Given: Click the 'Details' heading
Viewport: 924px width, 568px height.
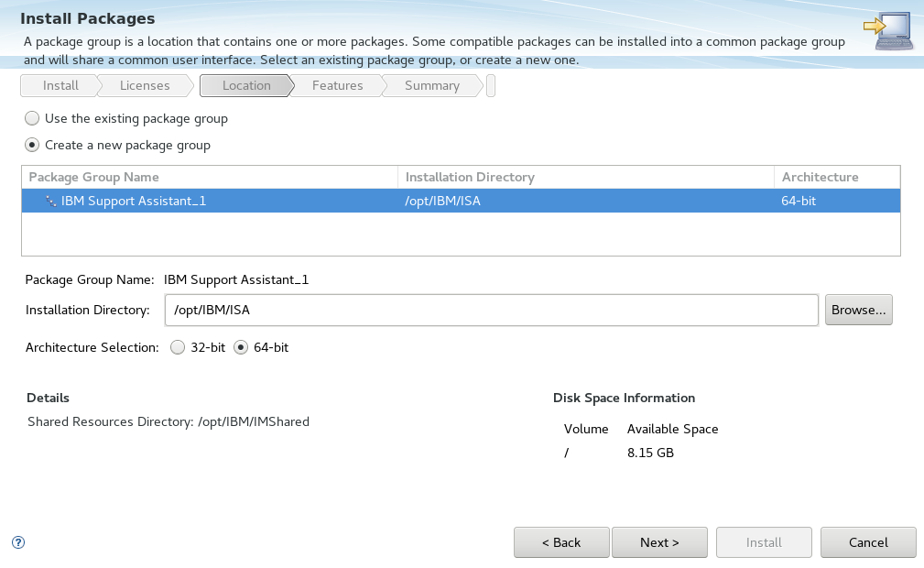Looking at the screenshot, I should pos(48,398).
